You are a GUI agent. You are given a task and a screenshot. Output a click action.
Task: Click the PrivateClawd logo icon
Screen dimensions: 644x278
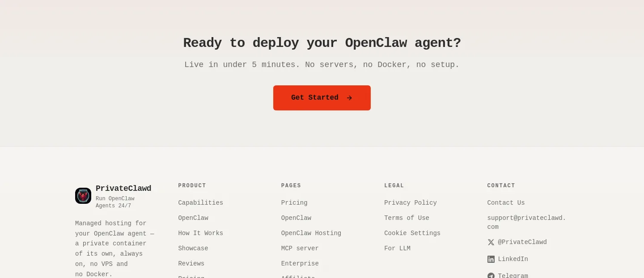[x=83, y=196]
